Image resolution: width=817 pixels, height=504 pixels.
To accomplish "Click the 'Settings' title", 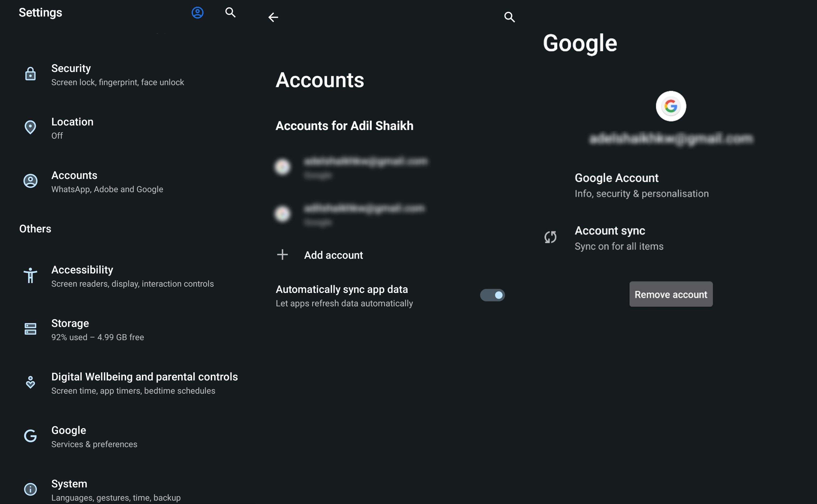I will (40, 13).
